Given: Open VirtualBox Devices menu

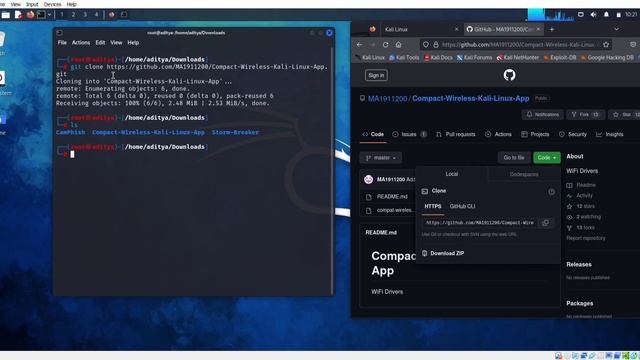Looking at the screenshot, I should pos(52,4).
